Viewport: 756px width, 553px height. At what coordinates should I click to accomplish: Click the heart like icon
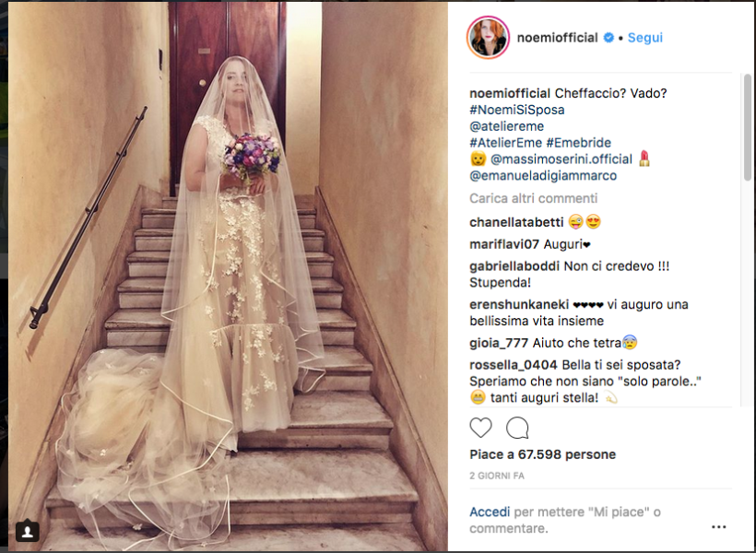(x=480, y=428)
